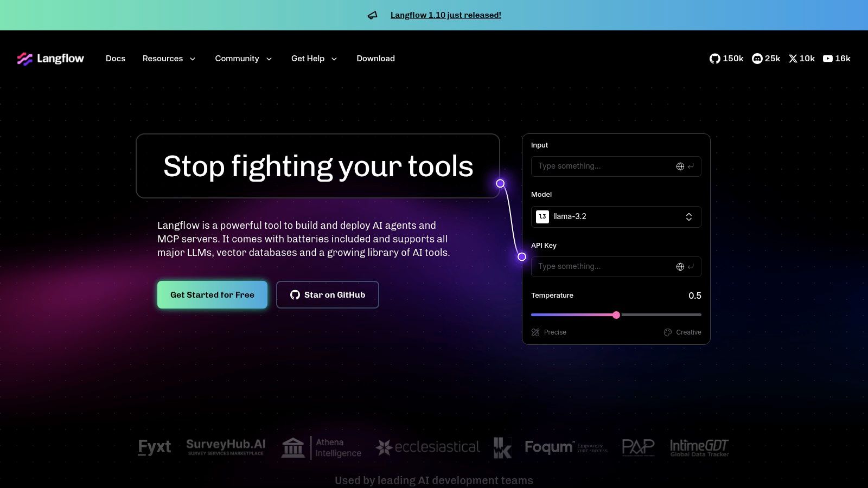Open the YouTube 16k subscribers link
This screenshot has height=488, width=868.
pos(837,59)
